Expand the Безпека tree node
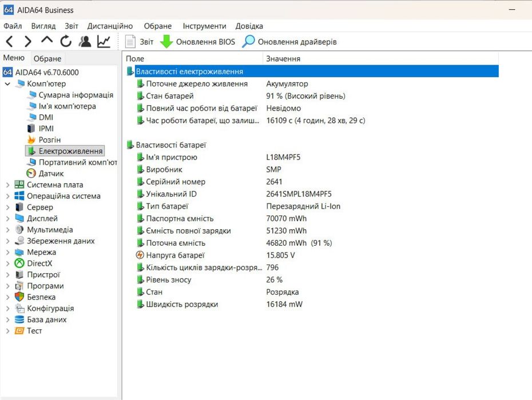This screenshot has width=532, height=400. [x=7, y=297]
